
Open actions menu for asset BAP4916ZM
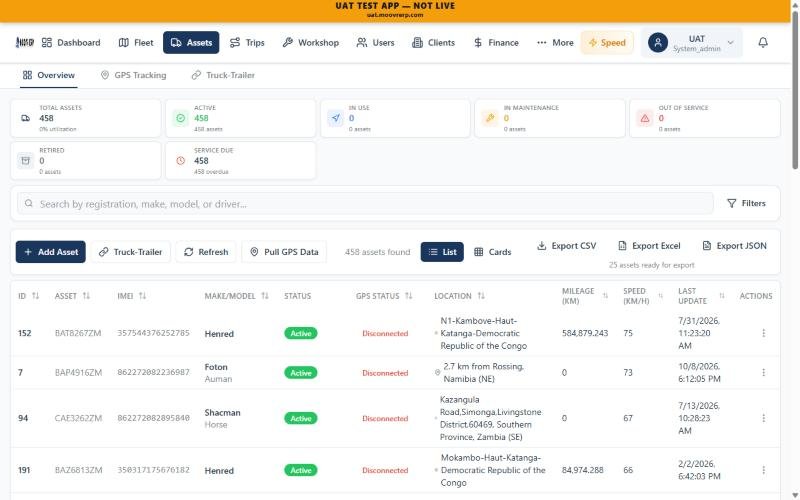coord(763,372)
